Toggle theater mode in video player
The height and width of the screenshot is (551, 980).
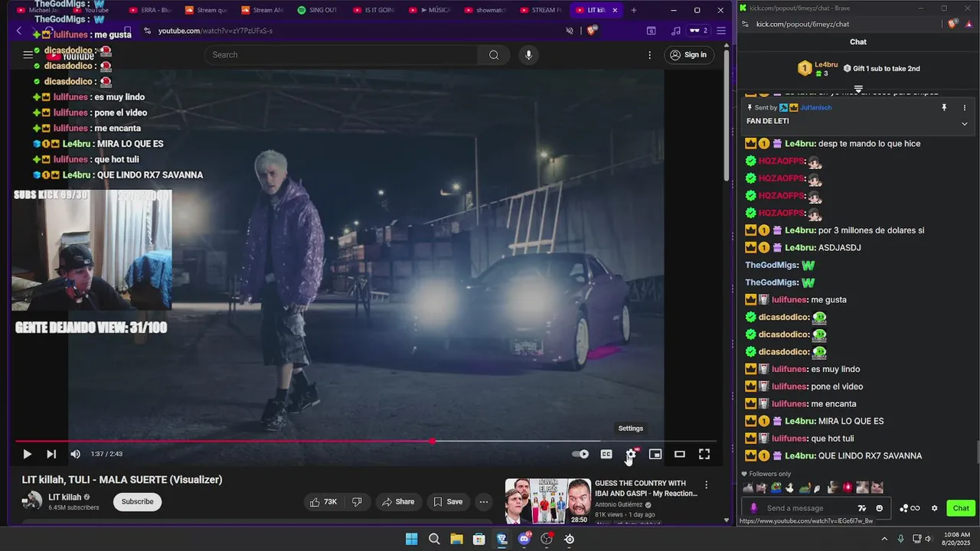pos(679,454)
